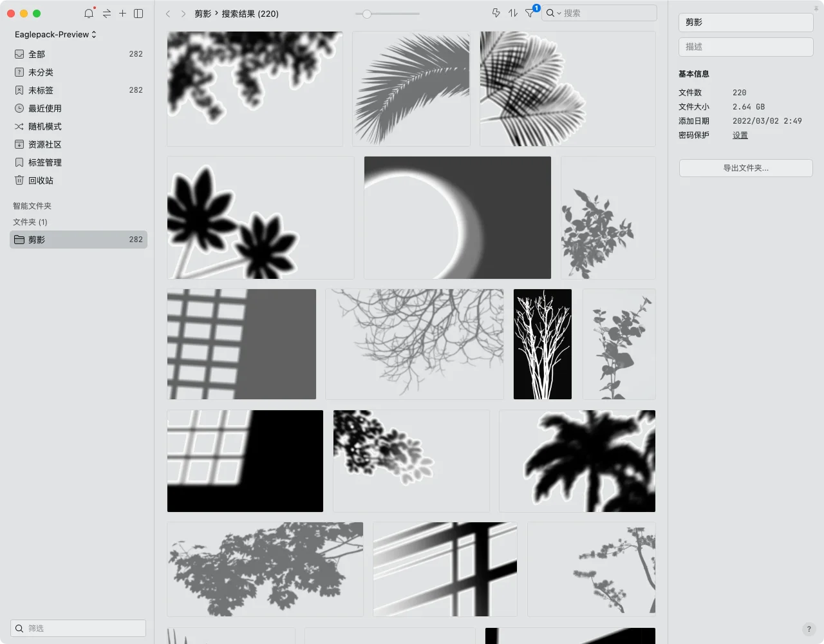The height and width of the screenshot is (644, 824).
Task: Click the 导出文件夹... button
Action: pyautogui.click(x=745, y=168)
